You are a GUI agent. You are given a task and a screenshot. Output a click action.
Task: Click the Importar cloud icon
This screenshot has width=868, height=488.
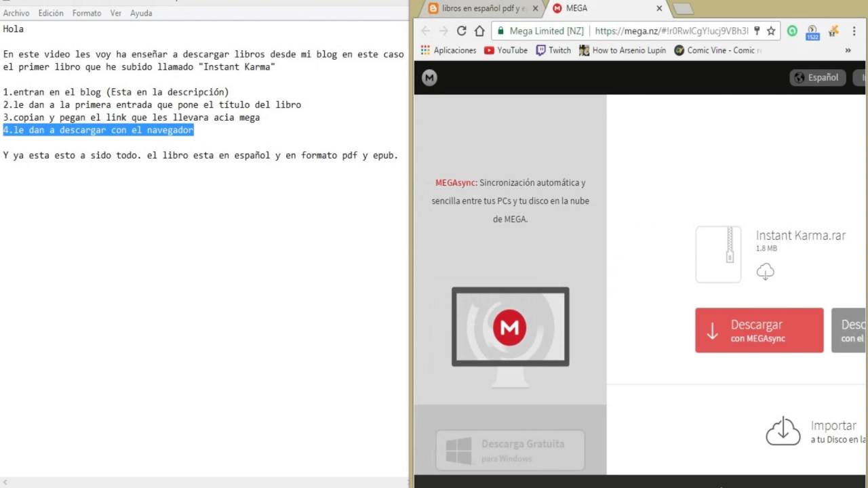pos(783,431)
